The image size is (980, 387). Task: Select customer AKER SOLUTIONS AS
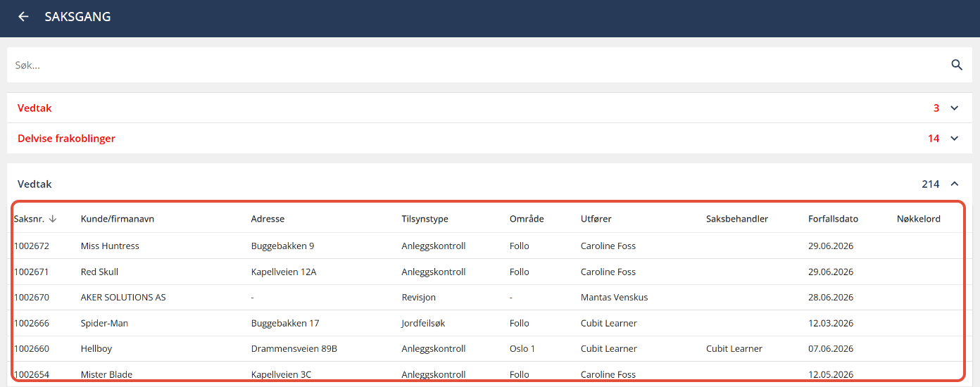[x=123, y=298]
